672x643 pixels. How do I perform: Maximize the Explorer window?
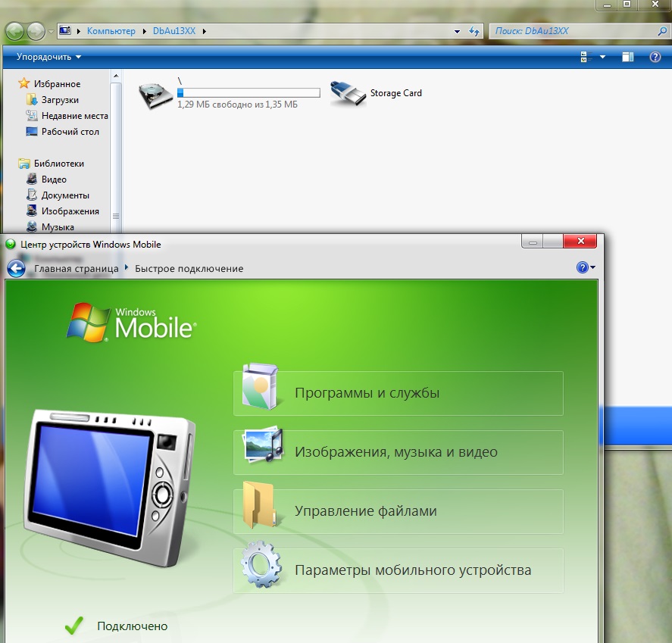pos(627,5)
